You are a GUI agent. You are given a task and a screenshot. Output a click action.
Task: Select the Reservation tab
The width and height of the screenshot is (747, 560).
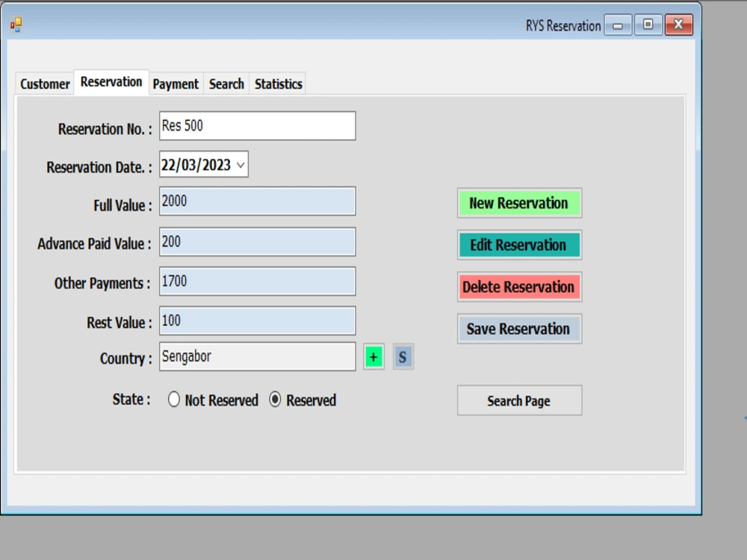coord(111,82)
